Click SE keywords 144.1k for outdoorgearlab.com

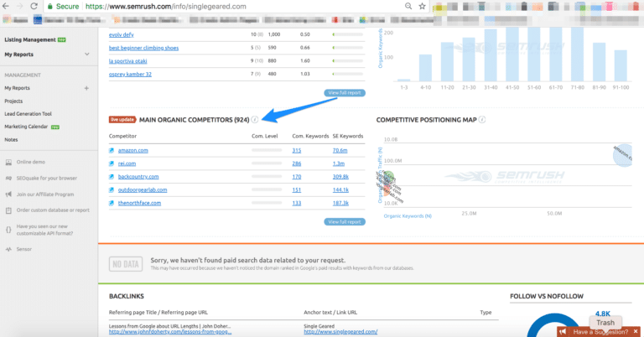coord(341,189)
